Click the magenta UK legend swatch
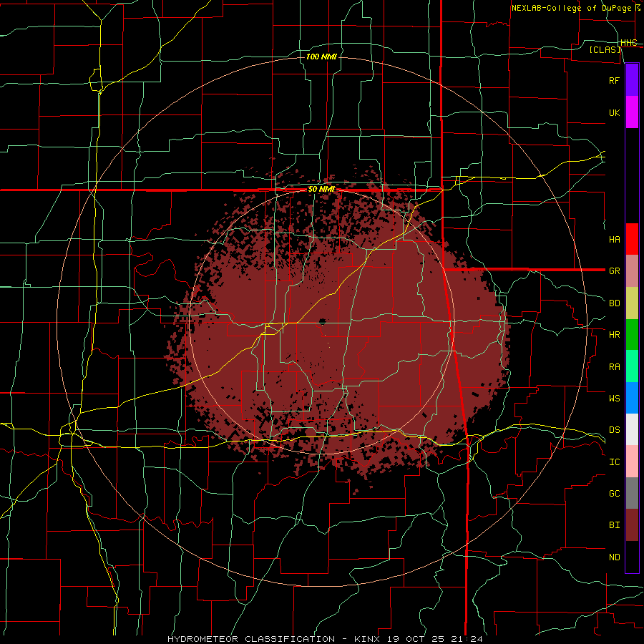 pos(632,112)
